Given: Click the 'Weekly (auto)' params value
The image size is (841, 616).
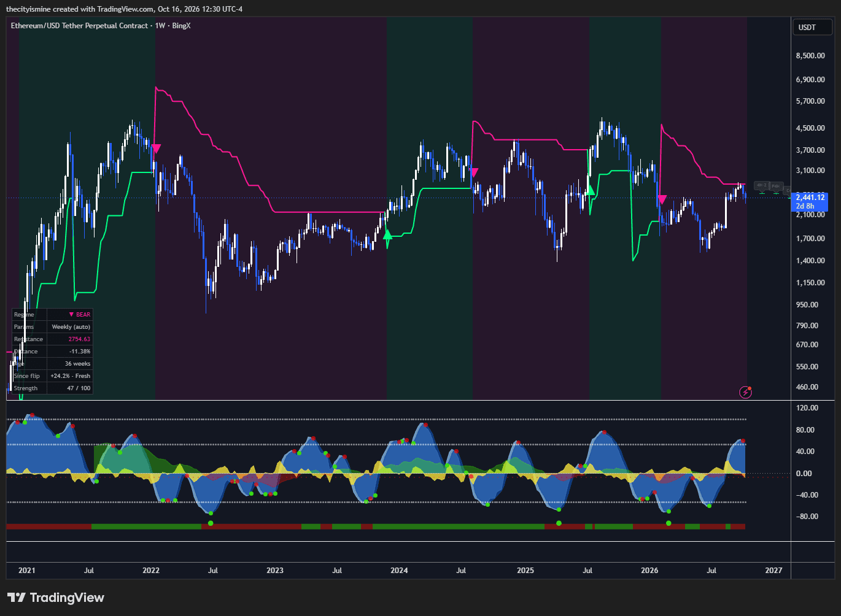Looking at the screenshot, I should click(71, 327).
